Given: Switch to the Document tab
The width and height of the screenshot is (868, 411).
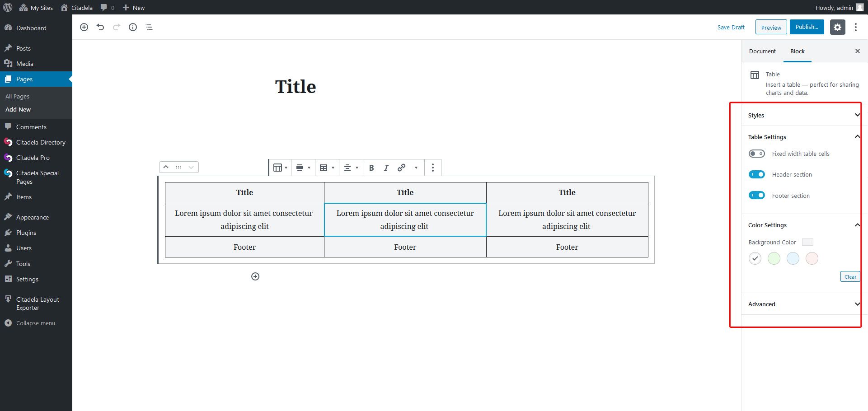Looking at the screenshot, I should [762, 51].
